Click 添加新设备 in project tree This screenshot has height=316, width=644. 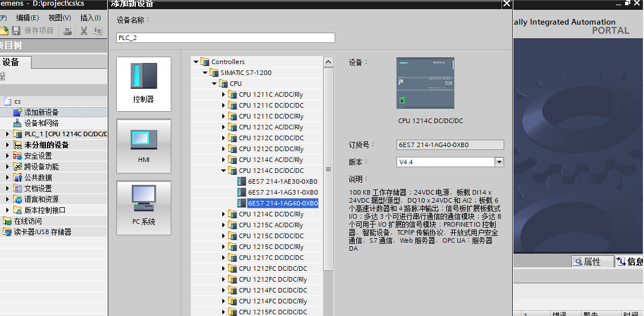pyautogui.click(x=41, y=112)
